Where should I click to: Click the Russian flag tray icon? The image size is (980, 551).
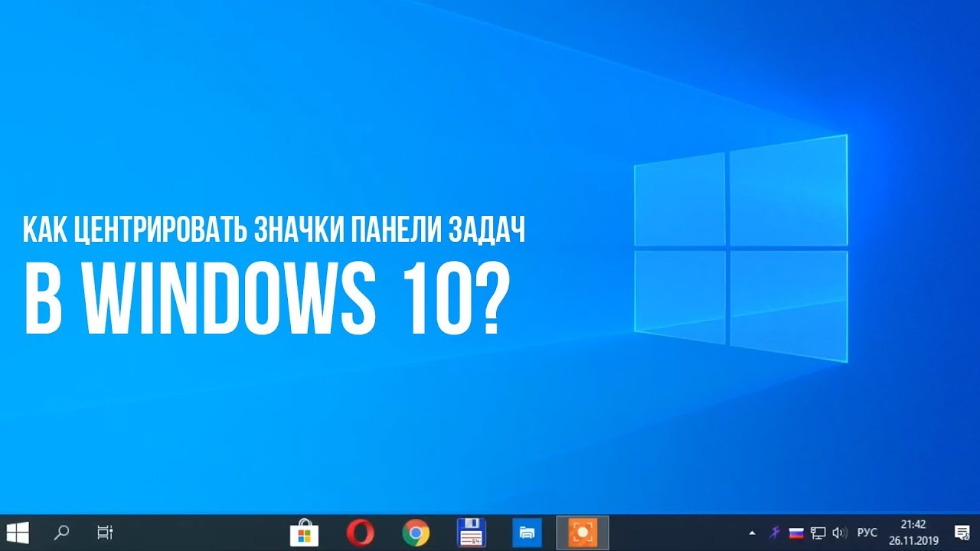[795, 533]
